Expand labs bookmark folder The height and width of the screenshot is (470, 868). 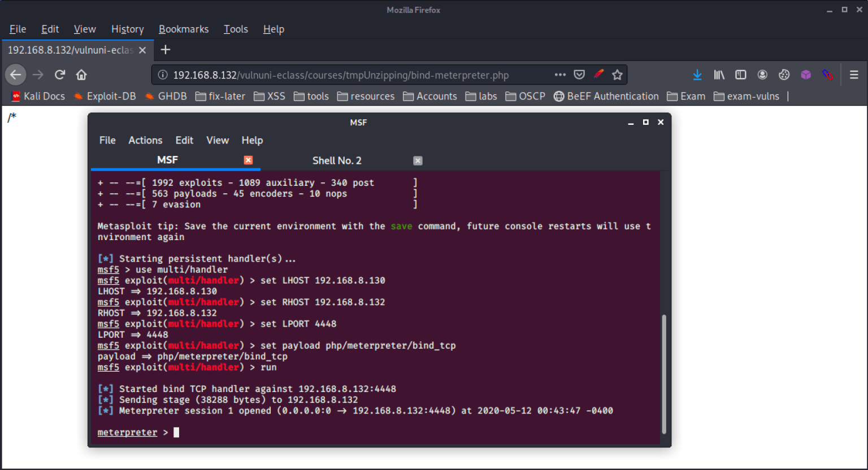481,96
